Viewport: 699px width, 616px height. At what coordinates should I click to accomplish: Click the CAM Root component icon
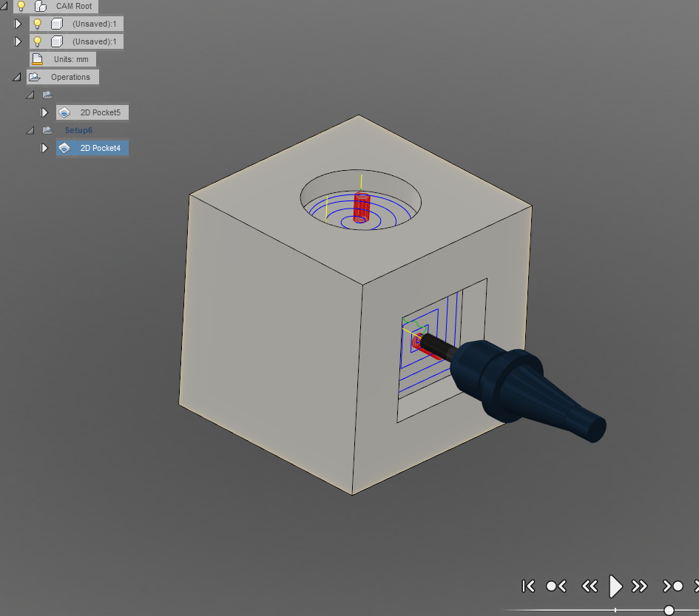point(41,6)
